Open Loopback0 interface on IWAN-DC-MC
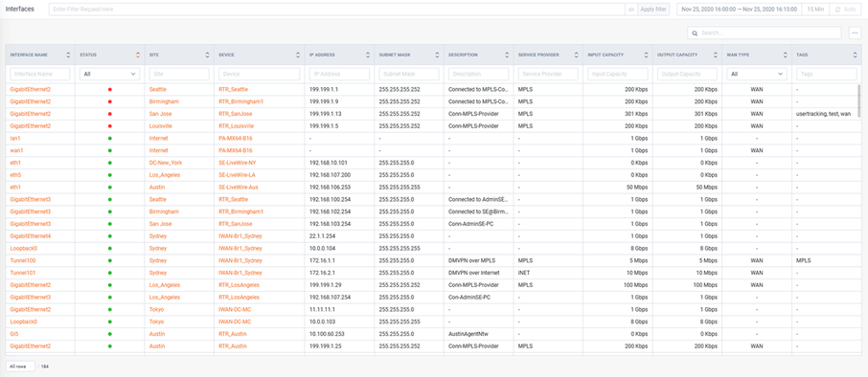This screenshot has height=377, width=868. 24,322
